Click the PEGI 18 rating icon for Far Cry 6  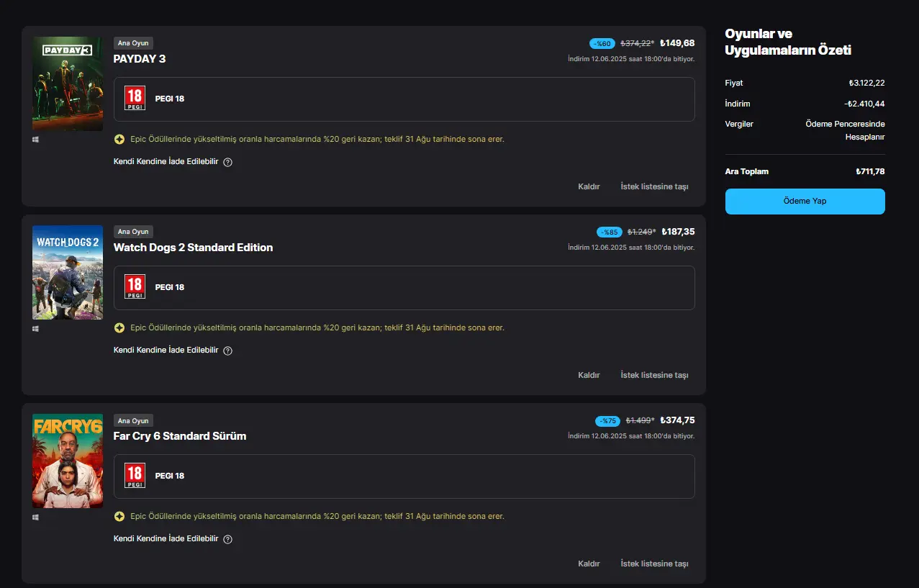point(135,476)
